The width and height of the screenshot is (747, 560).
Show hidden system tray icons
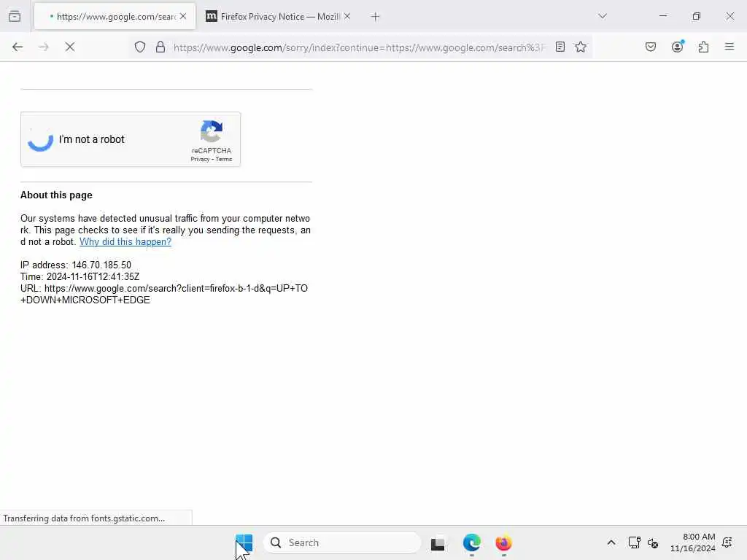[x=611, y=542]
